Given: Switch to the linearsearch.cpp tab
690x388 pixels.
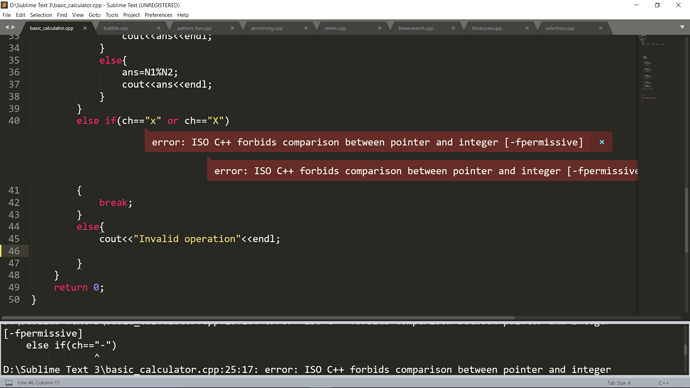Looking at the screenshot, I should pyautogui.click(x=416, y=28).
